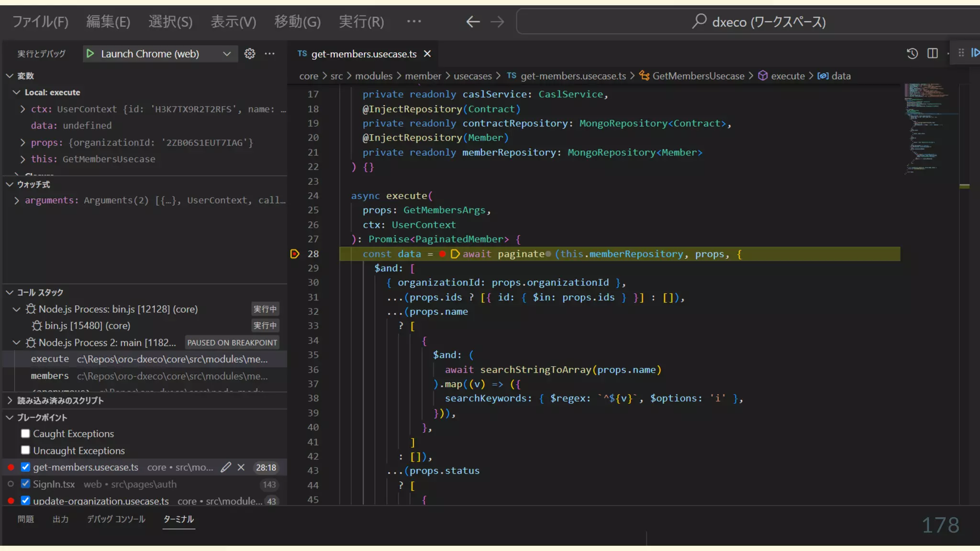Viewport: 980px width, 551px height.
Task: Select the members call stack frame
Action: pos(50,376)
